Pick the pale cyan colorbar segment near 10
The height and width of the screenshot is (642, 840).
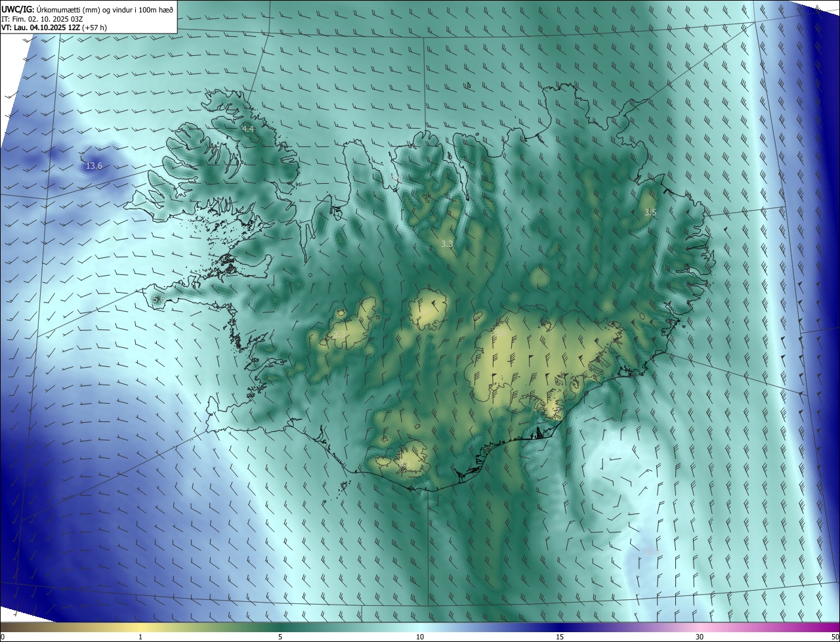point(420,627)
